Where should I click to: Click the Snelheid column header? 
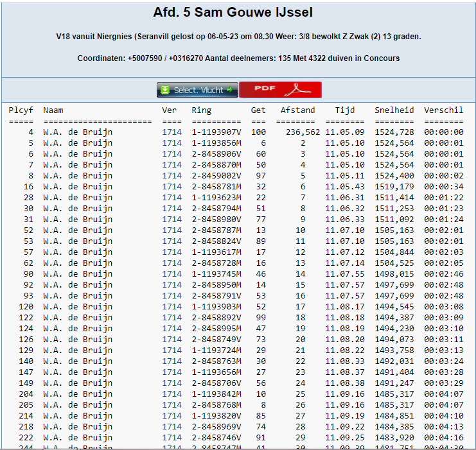coord(394,110)
